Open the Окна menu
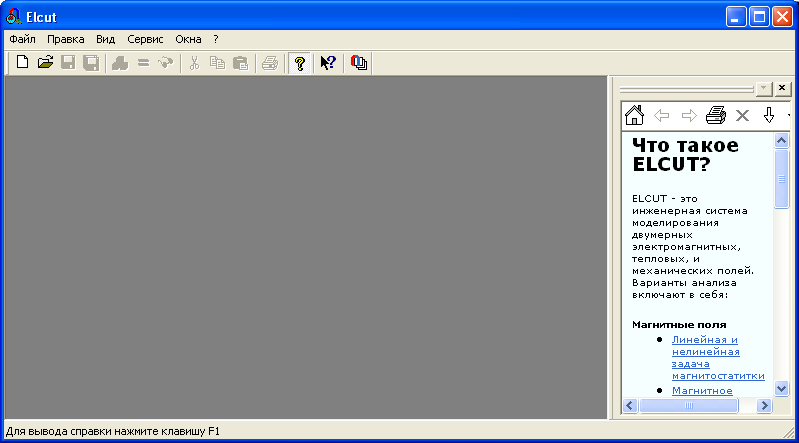 pos(188,39)
